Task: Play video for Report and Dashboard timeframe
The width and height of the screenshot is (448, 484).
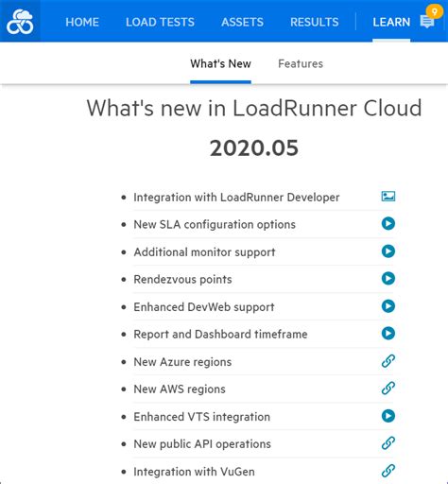Action: (x=388, y=334)
